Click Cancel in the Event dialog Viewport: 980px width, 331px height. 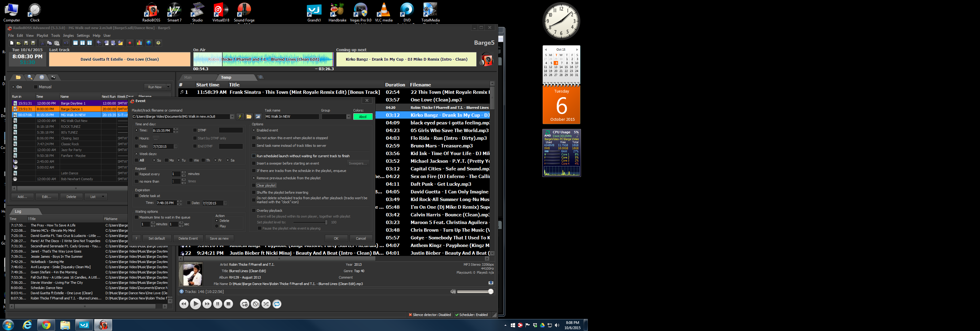pyautogui.click(x=361, y=238)
